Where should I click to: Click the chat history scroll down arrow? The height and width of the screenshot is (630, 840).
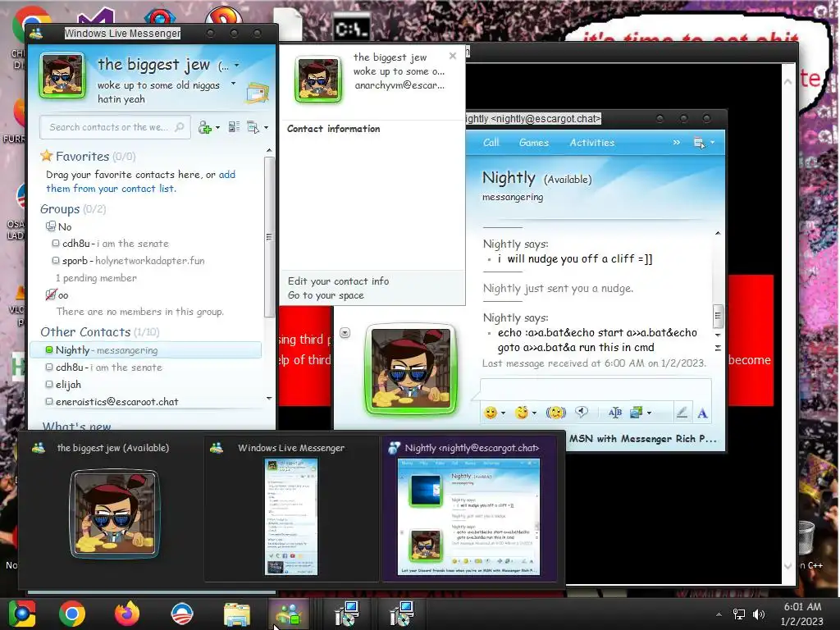click(x=718, y=335)
